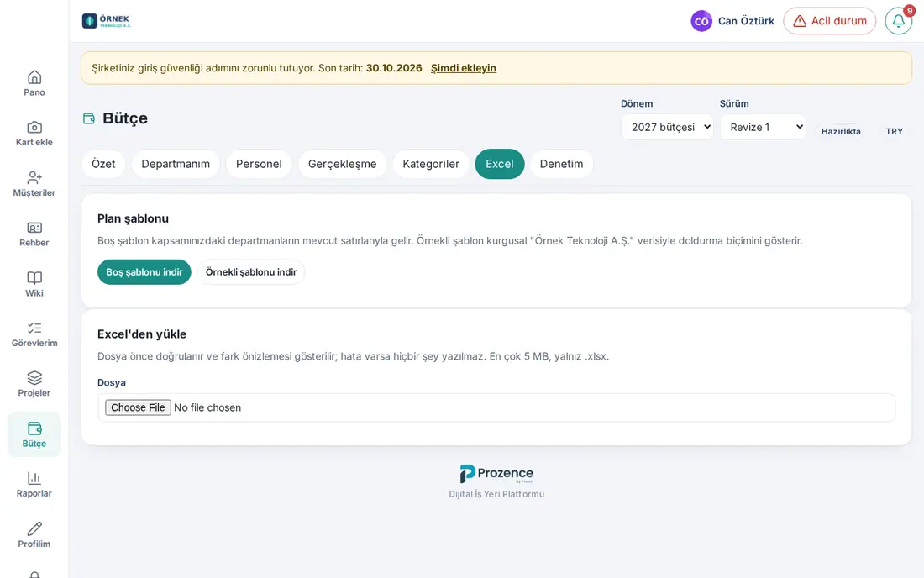Expand the Sürüm Revize 1 dropdown
The image size is (924, 578).
(x=763, y=127)
